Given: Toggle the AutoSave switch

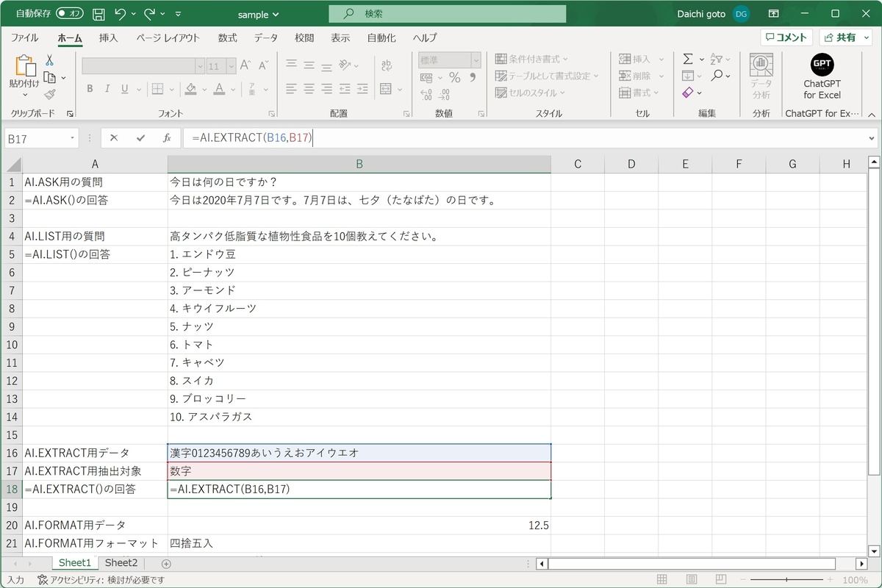Looking at the screenshot, I should pyautogui.click(x=70, y=14).
